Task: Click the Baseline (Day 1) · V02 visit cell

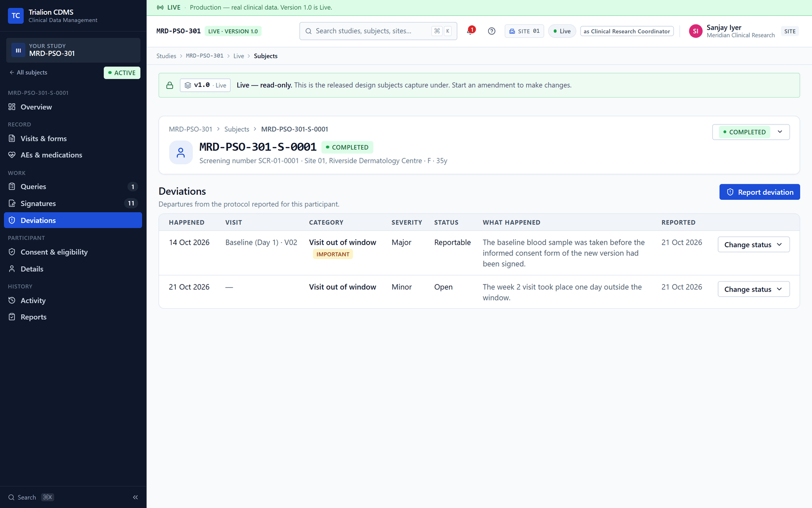Action: [x=261, y=242]
